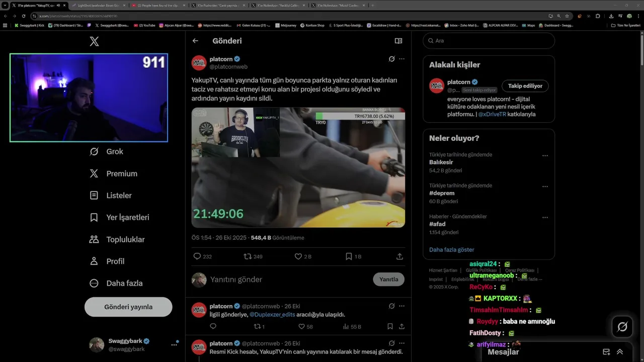Bookmark this page with star icon
644x362 pixels.
[567, 16]
